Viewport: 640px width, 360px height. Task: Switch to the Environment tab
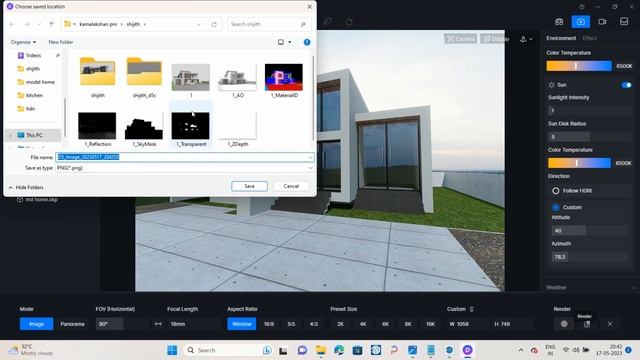(561, 38)
